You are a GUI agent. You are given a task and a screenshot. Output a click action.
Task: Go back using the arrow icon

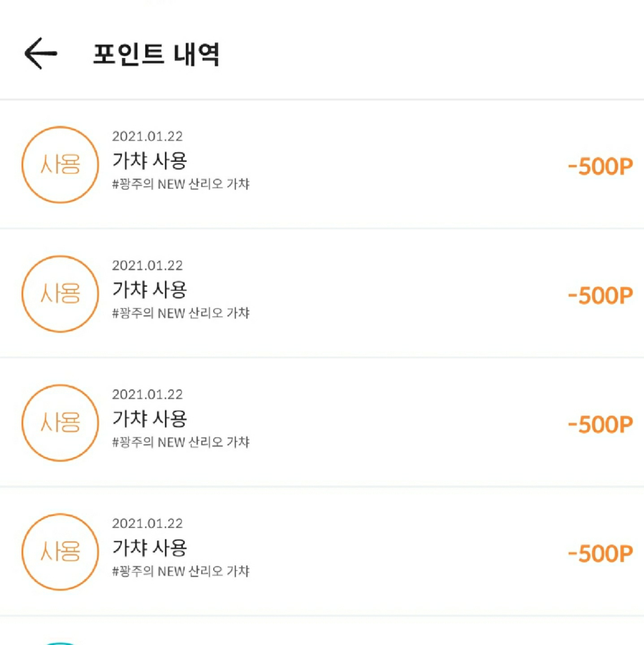tap(41, 53)
